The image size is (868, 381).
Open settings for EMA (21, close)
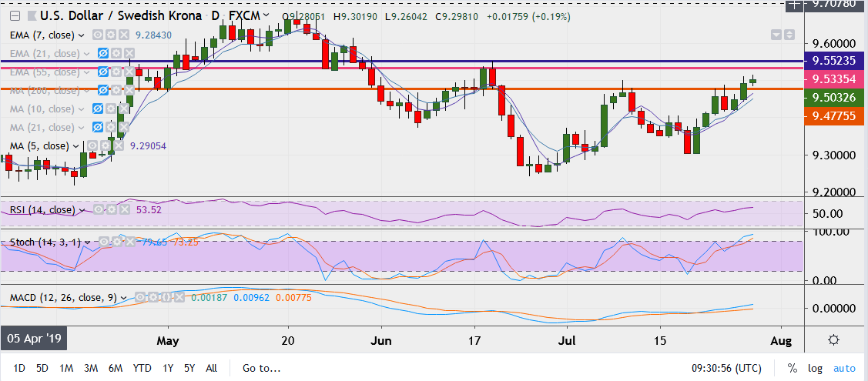click(x=116, y=54)
